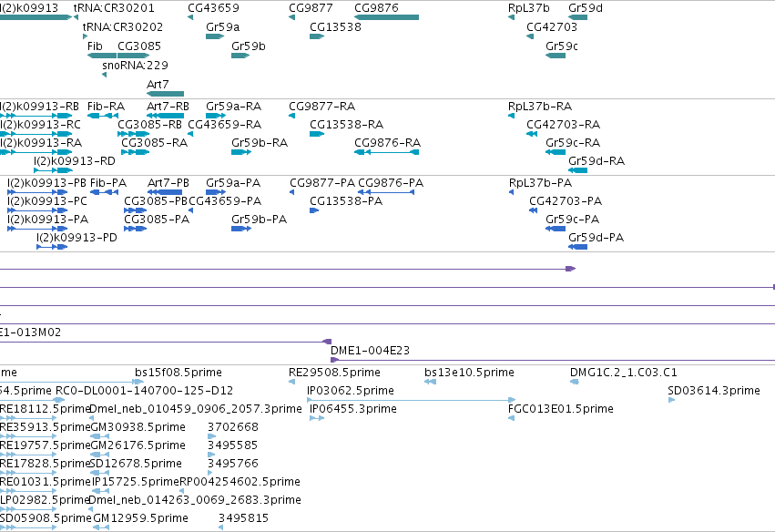Select the bs13e10.5prime EST label
This screenshot has width=775, height=532.
470,373
